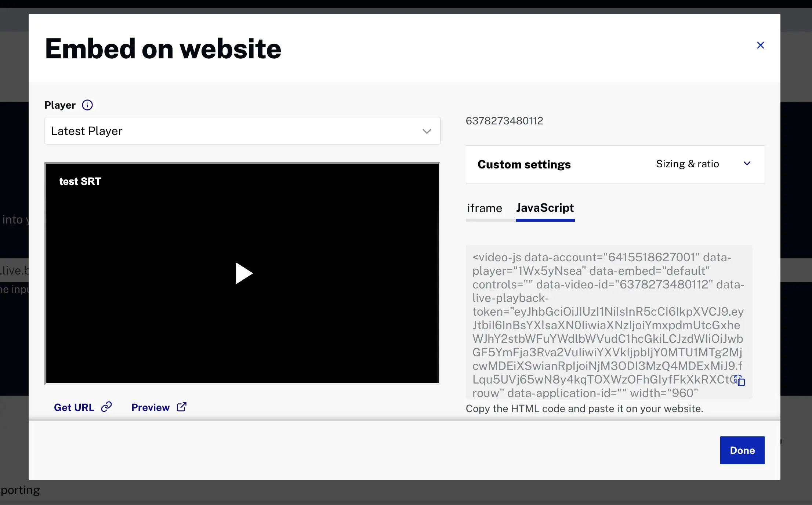Click the X icon to dismiss the dialog

point(760,45)
